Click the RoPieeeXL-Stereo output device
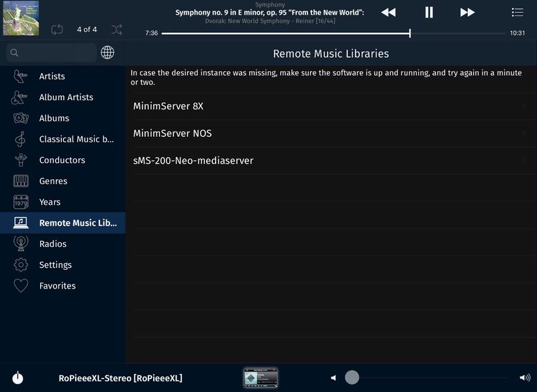Screen dimensions: 537x392 120,378
